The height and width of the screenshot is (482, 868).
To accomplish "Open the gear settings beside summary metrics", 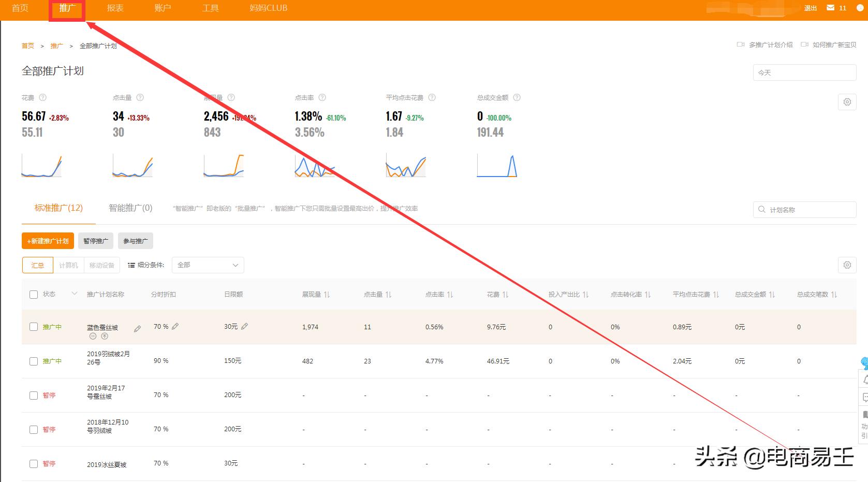I will click(x=847, y=102).
